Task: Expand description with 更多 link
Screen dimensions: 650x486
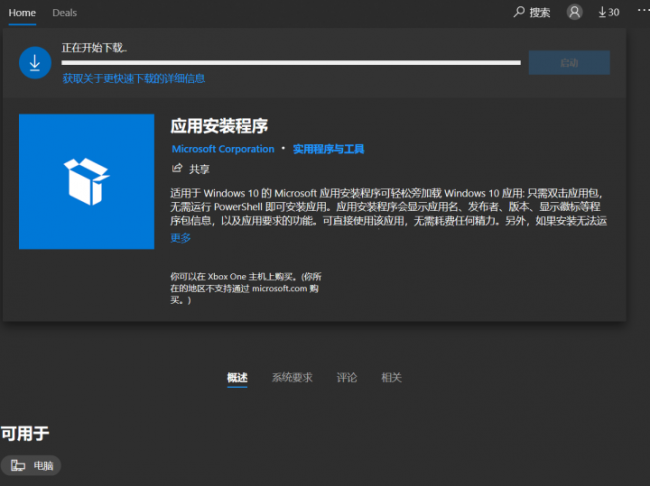Action: [180, 238]
